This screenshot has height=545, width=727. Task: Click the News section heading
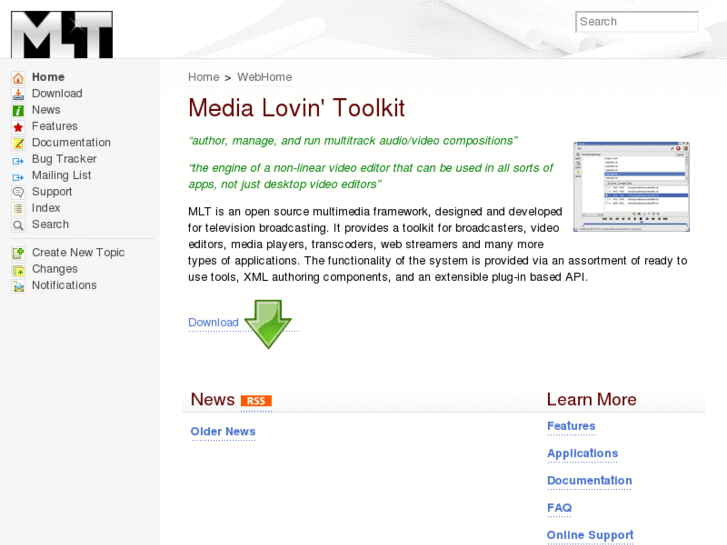(x=212, y=399)
